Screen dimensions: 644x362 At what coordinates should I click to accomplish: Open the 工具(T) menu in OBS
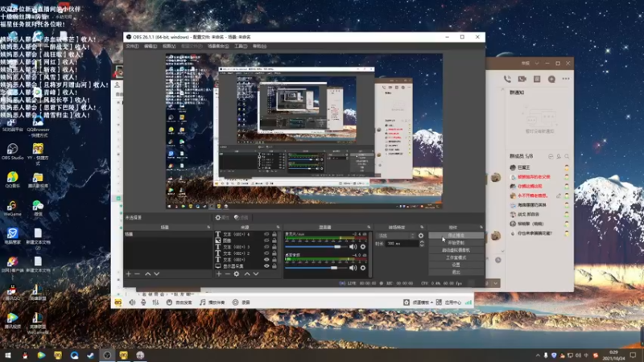coord(241,47)
